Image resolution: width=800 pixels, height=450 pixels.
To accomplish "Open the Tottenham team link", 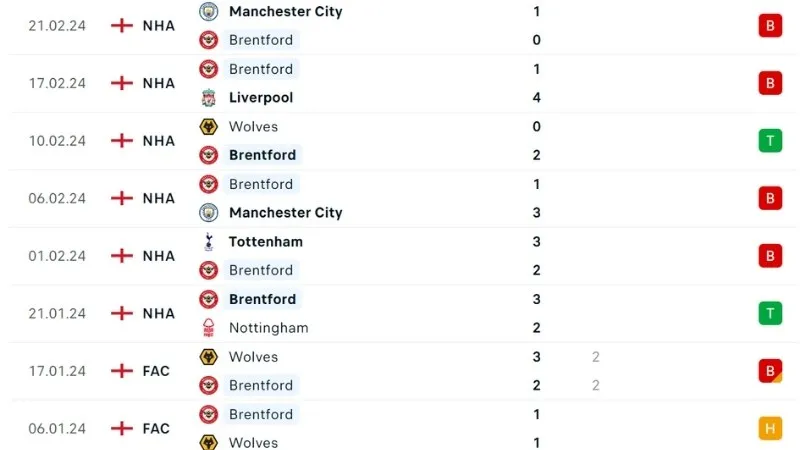I will tap(265, 241).
